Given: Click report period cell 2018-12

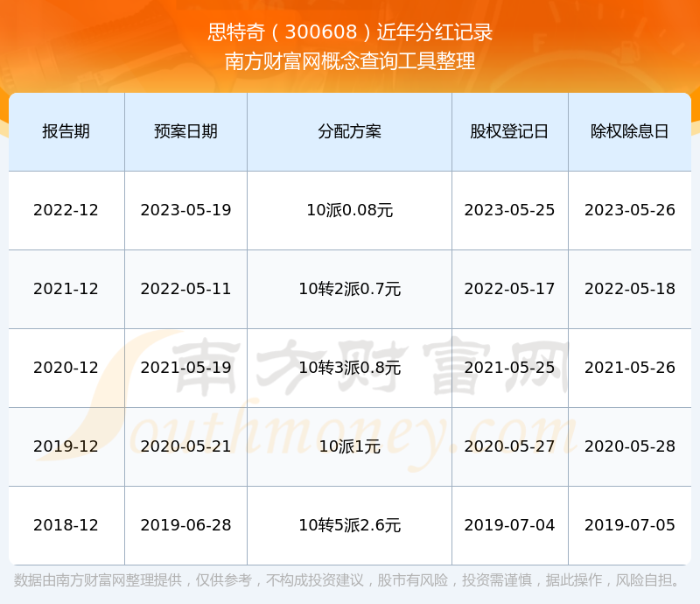Looking at the screenshot, I should click(66, 525).
